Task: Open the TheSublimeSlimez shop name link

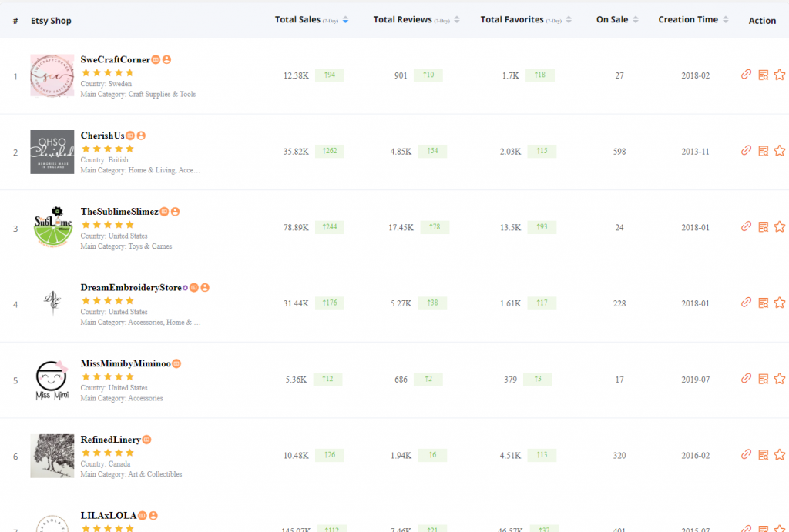Action: [x=119, y=212]
